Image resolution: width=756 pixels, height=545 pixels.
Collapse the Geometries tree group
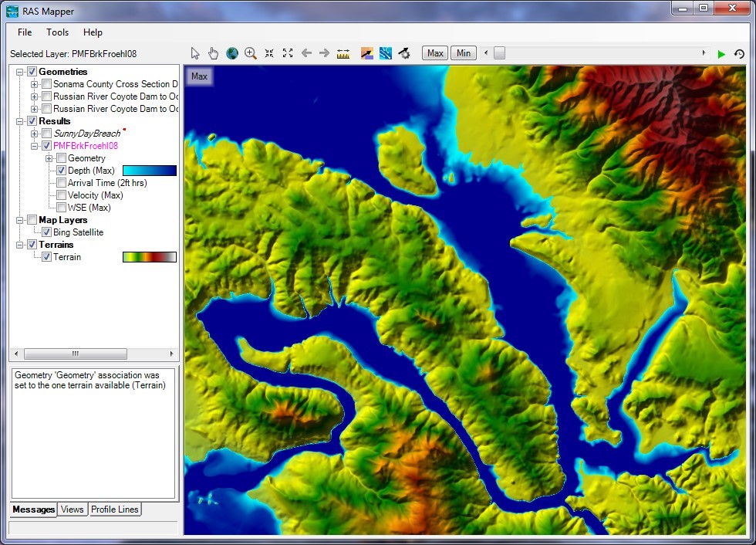[x=20, y=72]
